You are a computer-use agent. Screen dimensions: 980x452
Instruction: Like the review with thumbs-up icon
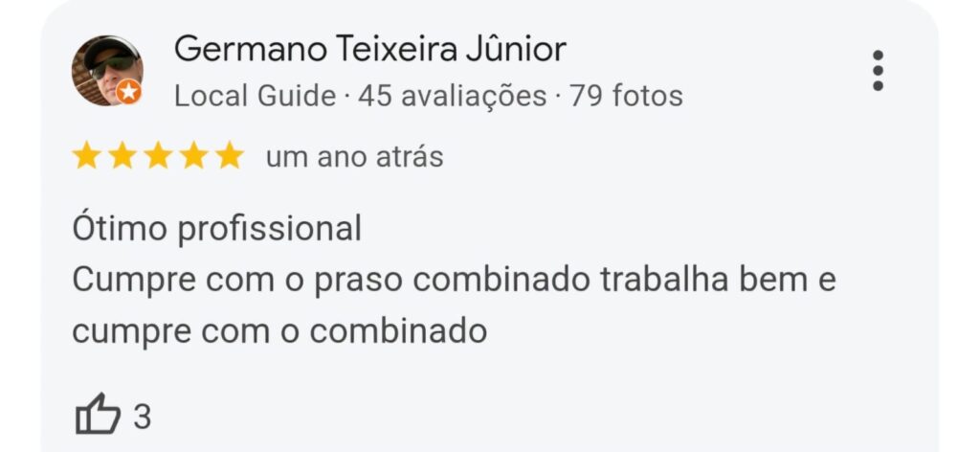coord(98,414)
